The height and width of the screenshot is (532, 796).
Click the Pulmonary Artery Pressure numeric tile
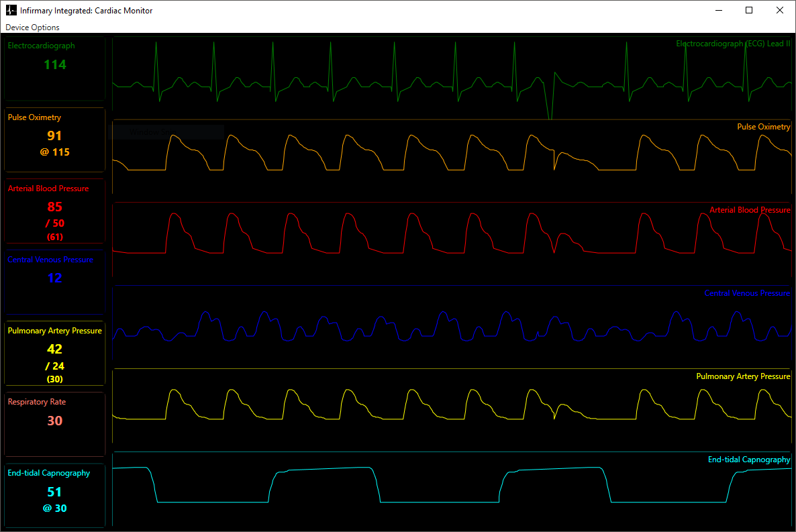coord(55,353)
